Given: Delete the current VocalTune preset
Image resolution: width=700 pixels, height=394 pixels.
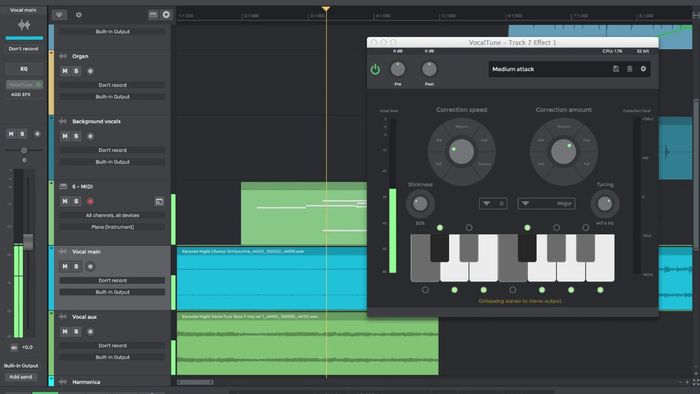Looking at the screenshot, I should 629,69.
